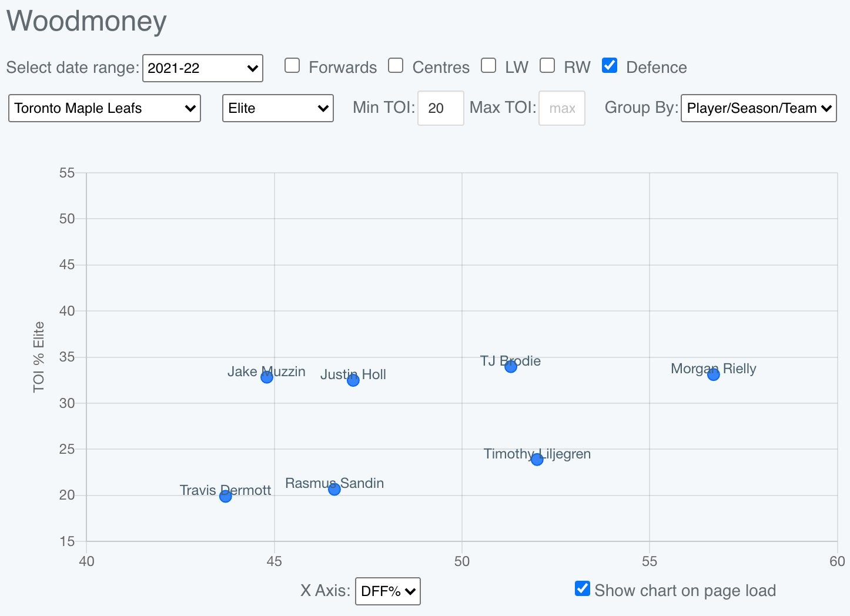Uncheck the Defence checkbox
This screenshot has width=850, height=616.
(x=610, y=65)
